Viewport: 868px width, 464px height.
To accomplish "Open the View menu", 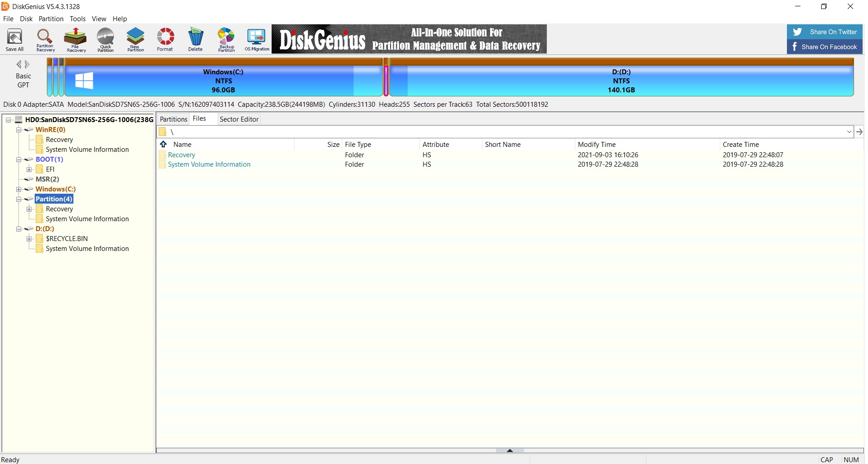I will (x=99, y=19).
